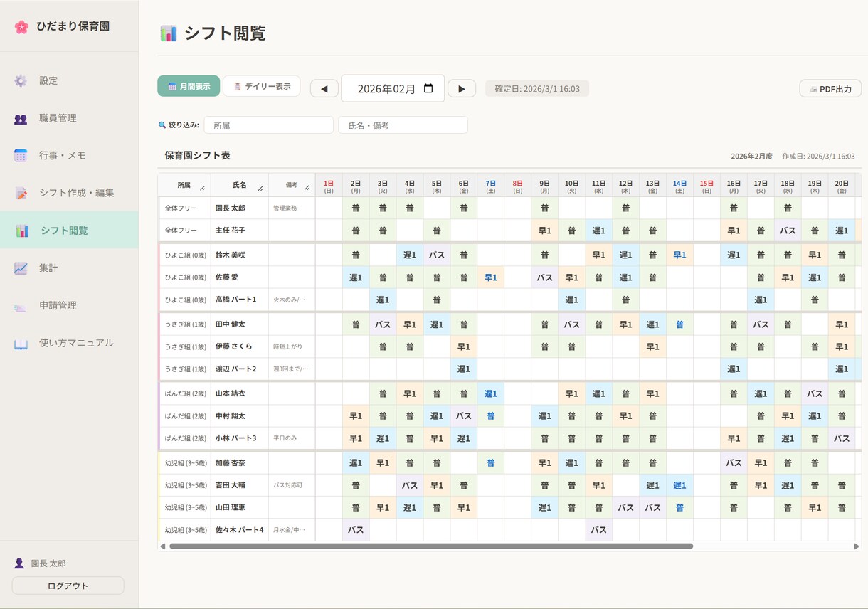Click 山本 結衣's 遅1 shift on 7日

[491, 393]
